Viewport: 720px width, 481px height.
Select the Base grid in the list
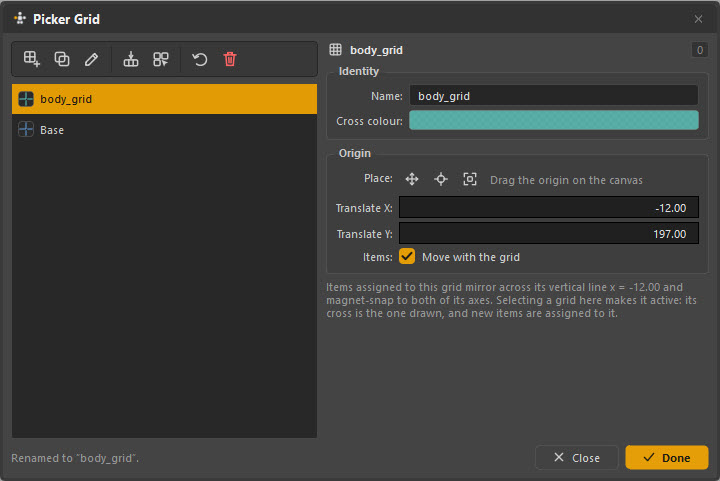click(164, 130)
